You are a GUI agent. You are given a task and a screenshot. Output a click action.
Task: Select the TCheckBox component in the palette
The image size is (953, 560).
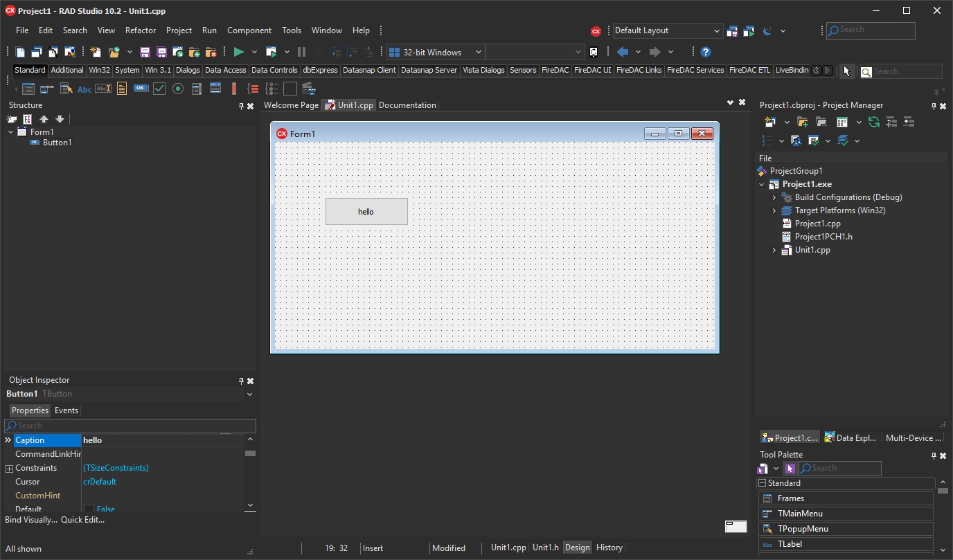click(159, 89)
